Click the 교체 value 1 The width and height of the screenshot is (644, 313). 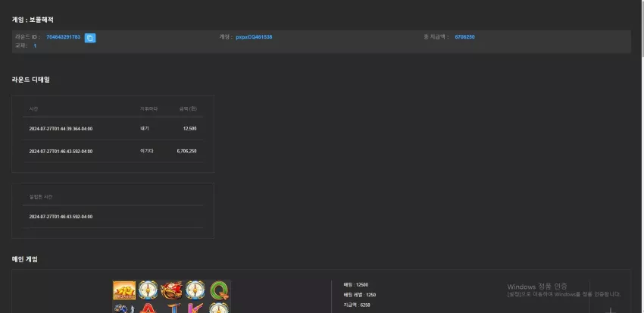[x=35, y=46]
